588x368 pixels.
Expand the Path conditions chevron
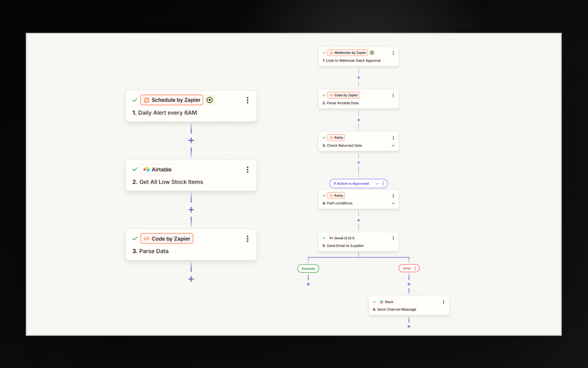[x=393, y=204]
